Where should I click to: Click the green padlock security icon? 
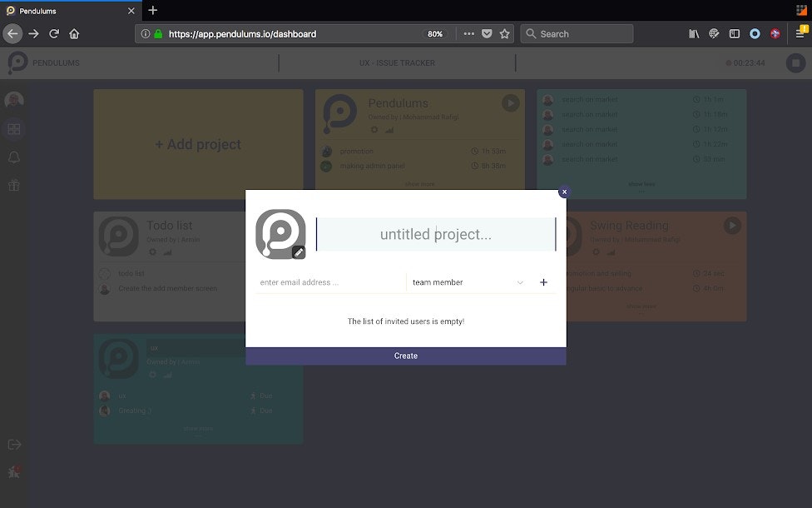(158, 33)
